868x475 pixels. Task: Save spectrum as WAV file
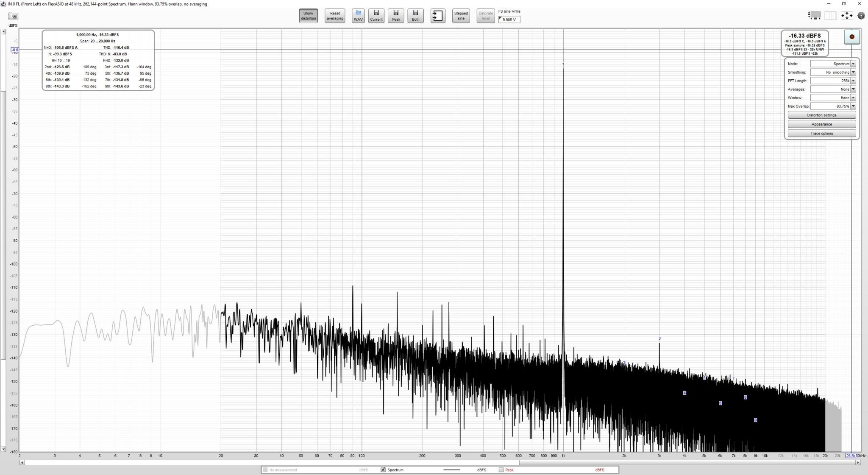358,16
